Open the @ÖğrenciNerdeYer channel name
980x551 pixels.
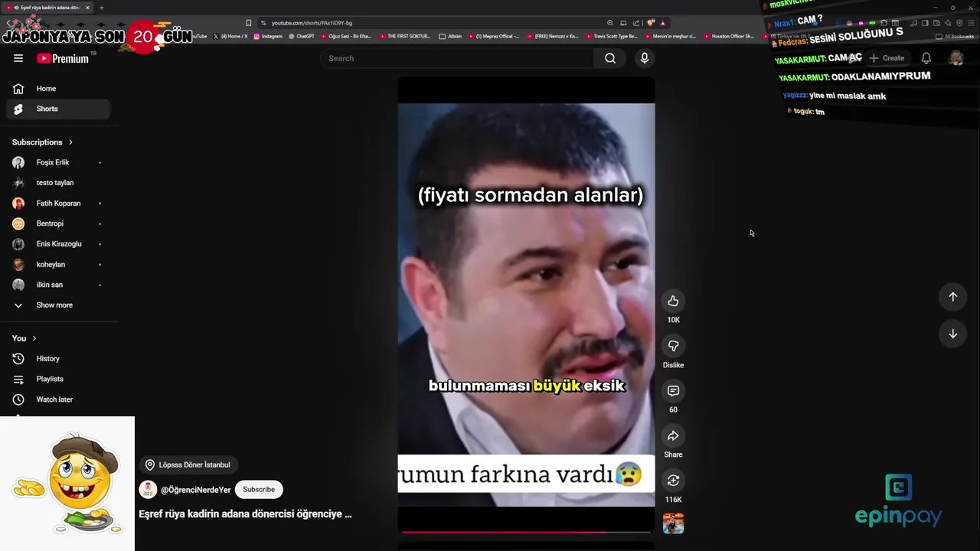[x=195, y=490]
